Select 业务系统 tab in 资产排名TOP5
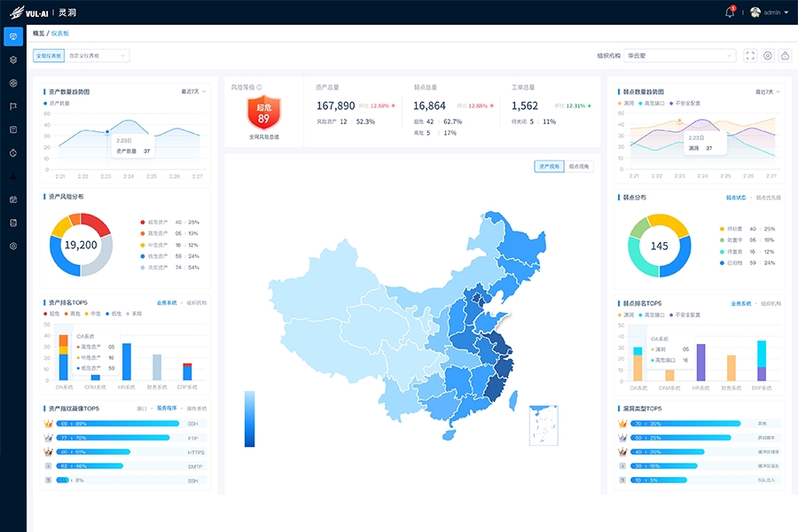This screenshot has height=532, width=798. tap(167, 303)
